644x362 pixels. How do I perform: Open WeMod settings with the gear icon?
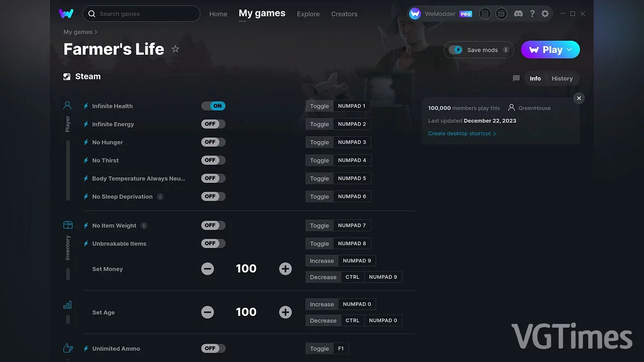tap(545, 13)
